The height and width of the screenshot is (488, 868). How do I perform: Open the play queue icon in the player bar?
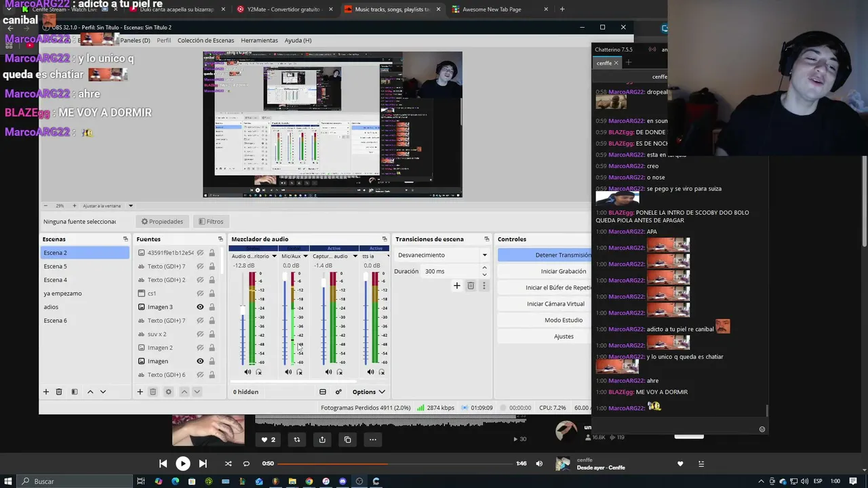point(701,464)
